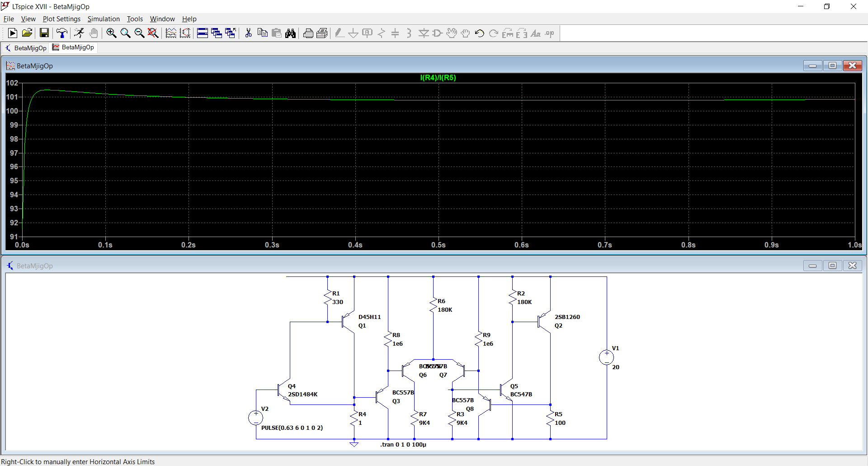Switch to the BetaMjigOp waveform tab

[x=73, y=48]
